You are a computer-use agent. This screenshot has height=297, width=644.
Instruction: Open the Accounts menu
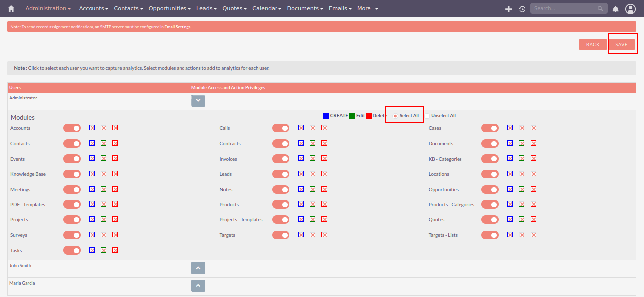(94, 9)
